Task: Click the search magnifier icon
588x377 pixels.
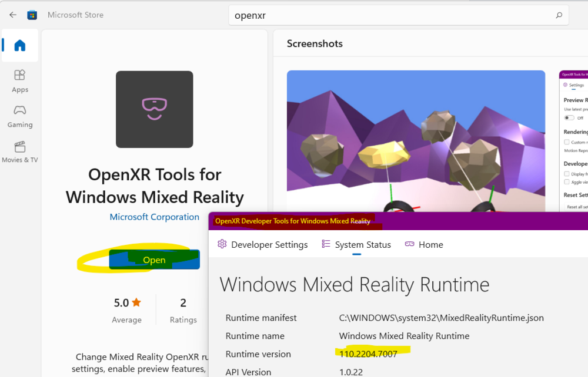Action: (x=559, y=15)
